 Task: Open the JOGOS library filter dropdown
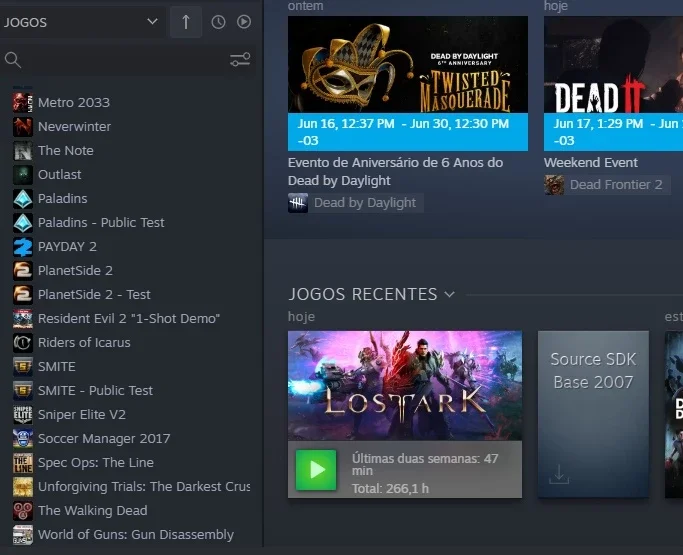pyautogui.click(x=82, y=22)
